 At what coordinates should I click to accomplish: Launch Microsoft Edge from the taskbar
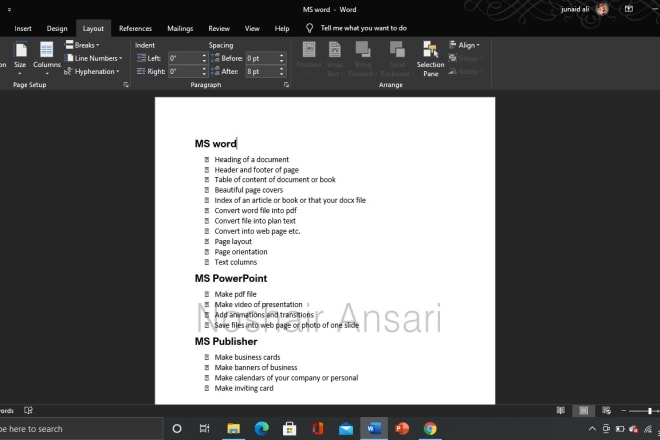coord(262,429)
